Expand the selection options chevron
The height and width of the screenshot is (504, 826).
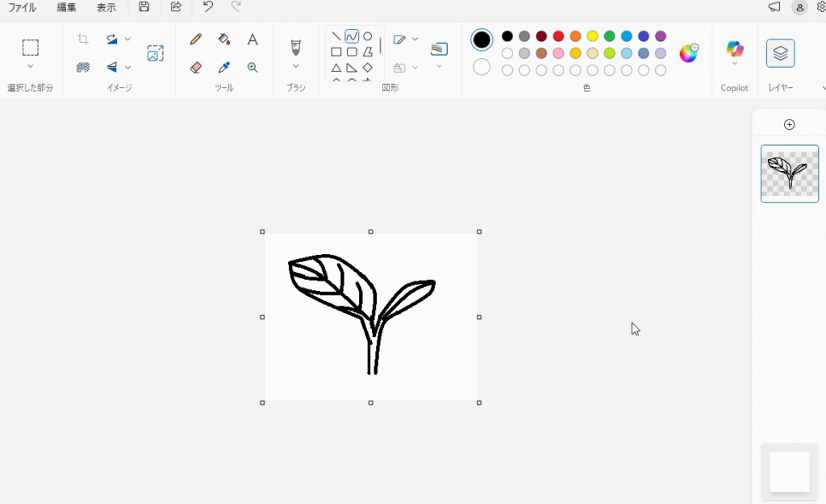click(30, 66)
